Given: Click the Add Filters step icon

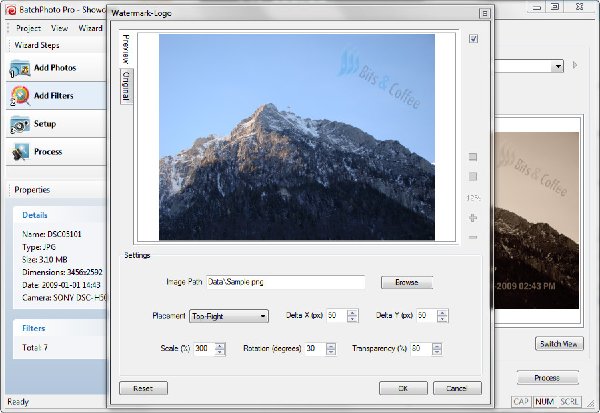Looking at the screenshot, I should 20,96.
